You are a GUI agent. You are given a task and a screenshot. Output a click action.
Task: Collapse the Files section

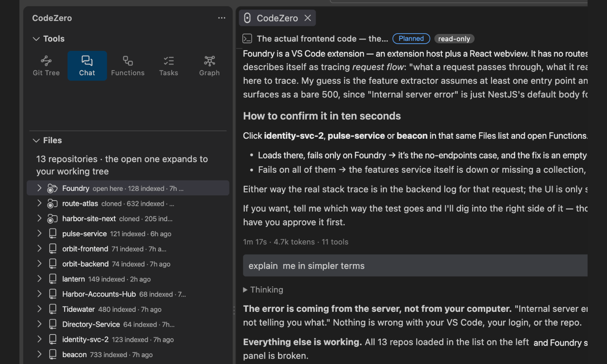(x=36, y=140)
